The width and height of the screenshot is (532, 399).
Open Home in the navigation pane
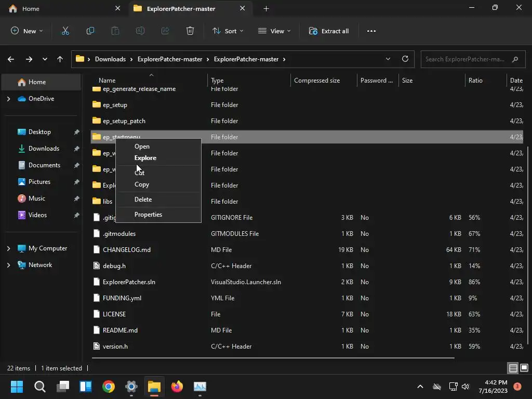point(42,82)
